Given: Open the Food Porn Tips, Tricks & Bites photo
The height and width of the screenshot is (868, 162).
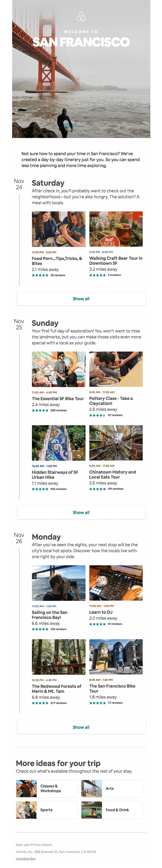Looking at the screenshot, I should (59, 229).
